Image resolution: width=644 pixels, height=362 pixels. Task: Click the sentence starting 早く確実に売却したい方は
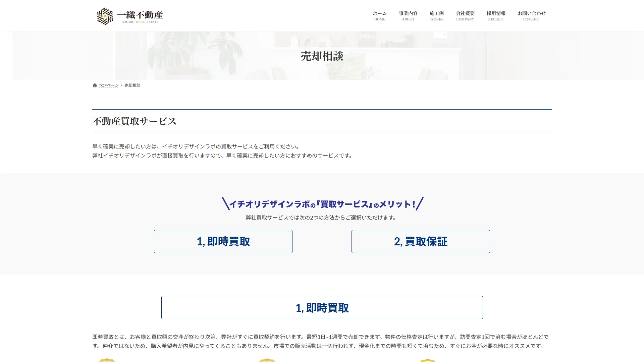[196, 146]
